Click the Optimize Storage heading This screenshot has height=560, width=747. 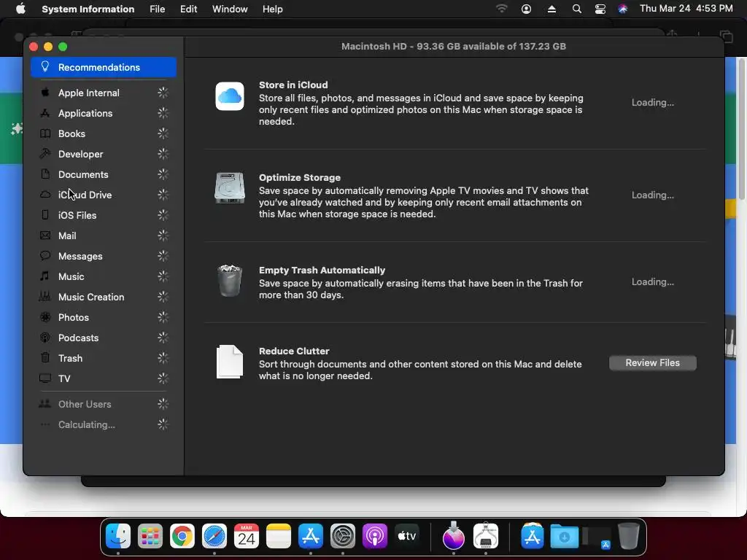pos(300,177)
